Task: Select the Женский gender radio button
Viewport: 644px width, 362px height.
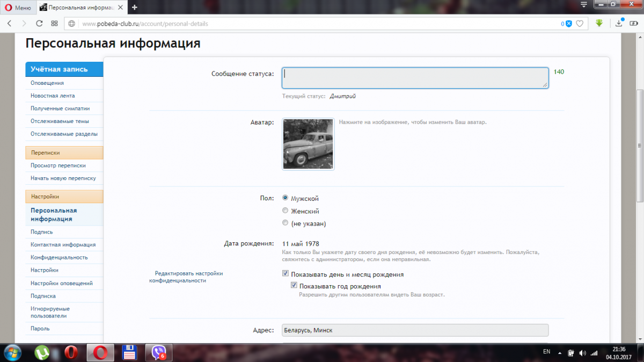Action: click(x=286, y=211)
